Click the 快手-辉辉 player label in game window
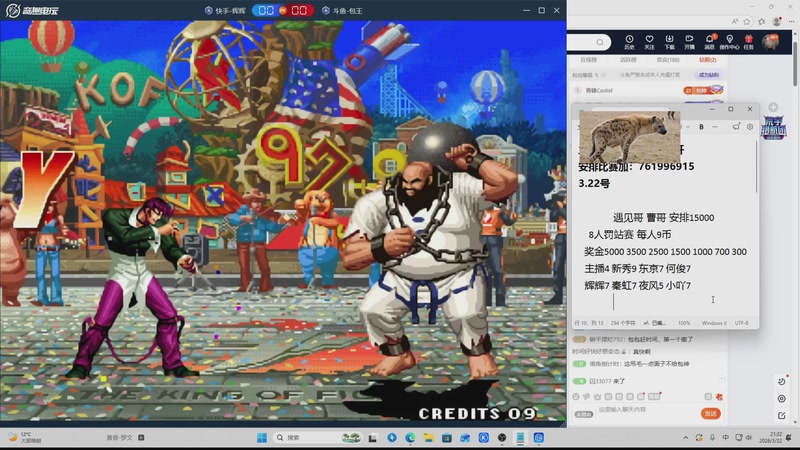The image size is (800, 450). tap(225, 10)
